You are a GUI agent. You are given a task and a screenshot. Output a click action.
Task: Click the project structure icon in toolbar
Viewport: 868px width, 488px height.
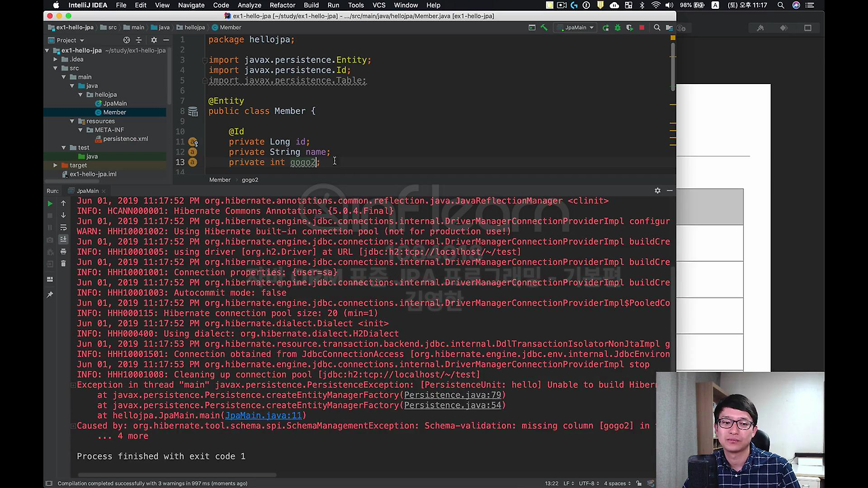pyautogui.click(x=669, y=28)
